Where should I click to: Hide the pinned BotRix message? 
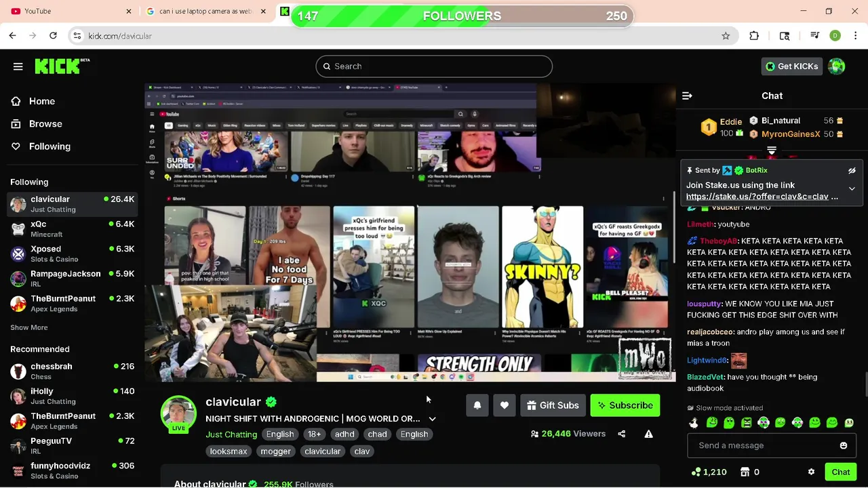click(852, 171)
